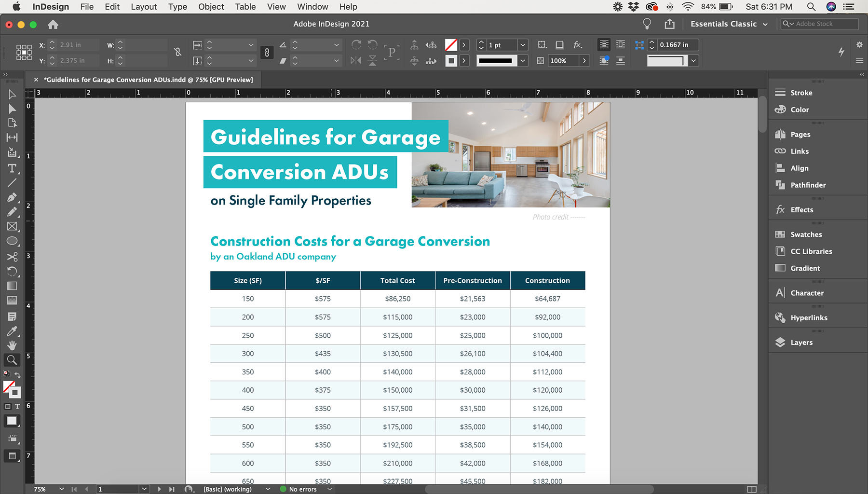Expand the Essentials Classic workspace switcher
This screenshot has width=868, height=494.
[729, 24]
